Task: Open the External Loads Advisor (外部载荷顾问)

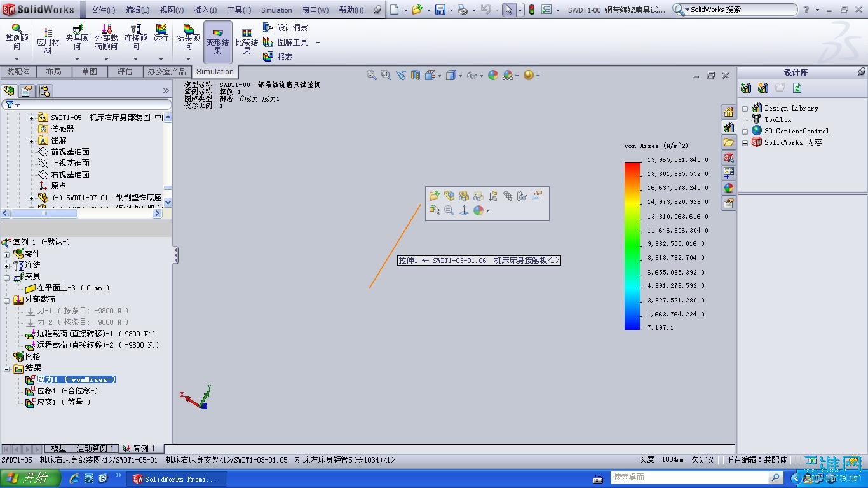Action: (x=106, y=37)
